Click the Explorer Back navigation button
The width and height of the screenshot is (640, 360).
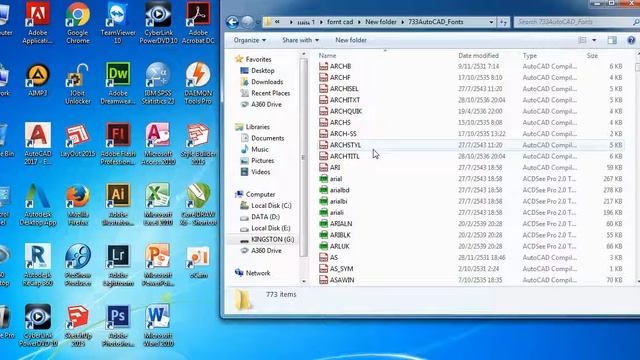pos(232,22)
